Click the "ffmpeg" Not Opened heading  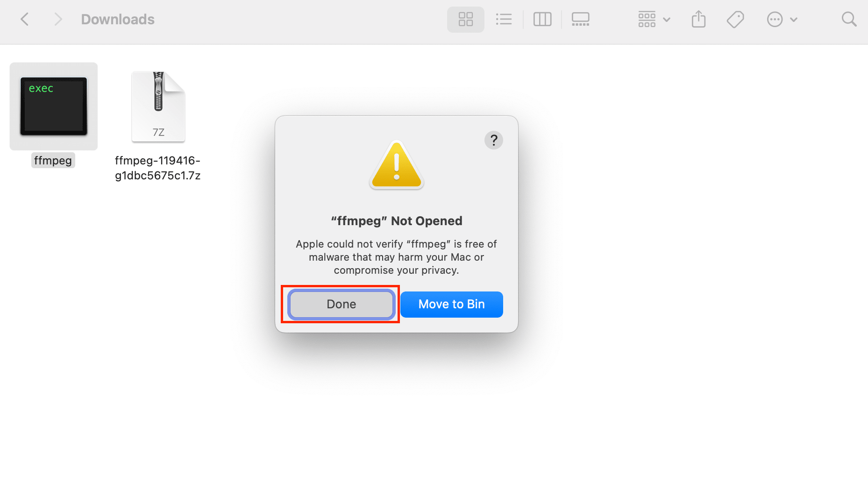tap(397, 221)
